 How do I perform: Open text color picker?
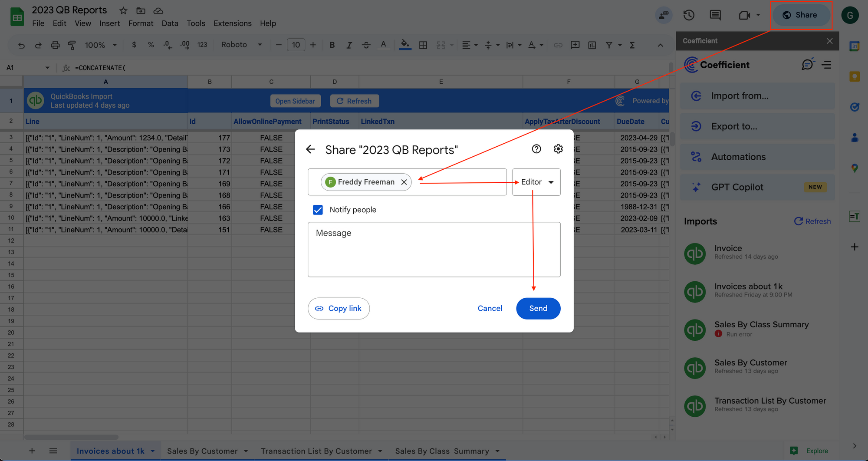click(383, 45)
